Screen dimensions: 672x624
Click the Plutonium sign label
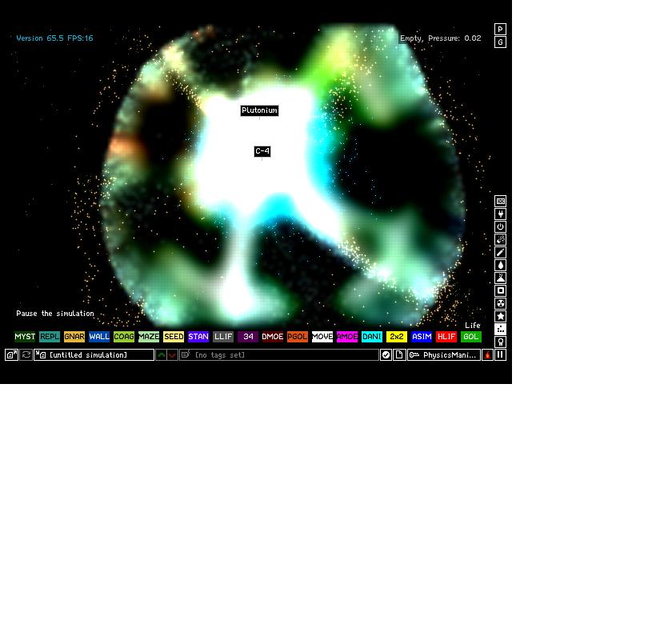point(259,110)
